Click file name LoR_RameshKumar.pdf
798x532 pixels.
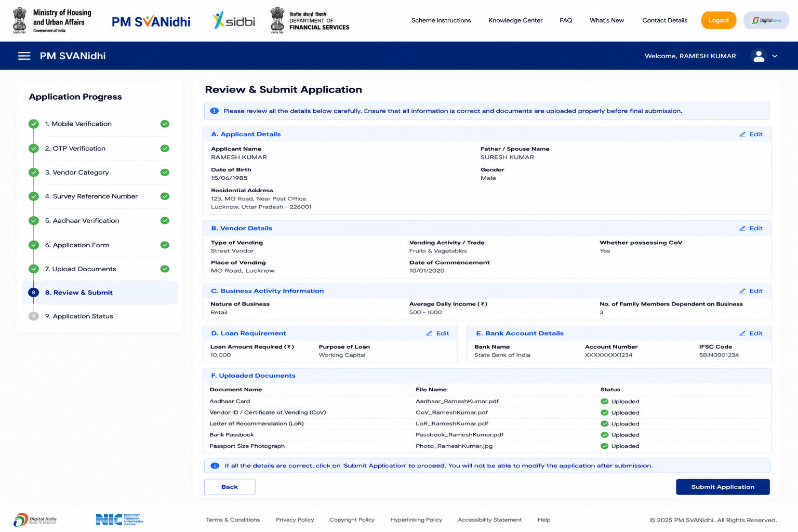point(452,424)
